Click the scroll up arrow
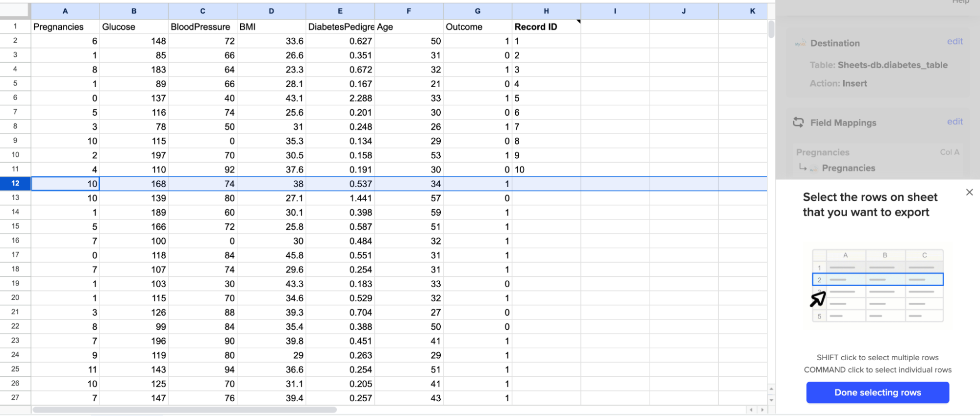The width and height of the screenshot is (980, 416). (771, 389)
